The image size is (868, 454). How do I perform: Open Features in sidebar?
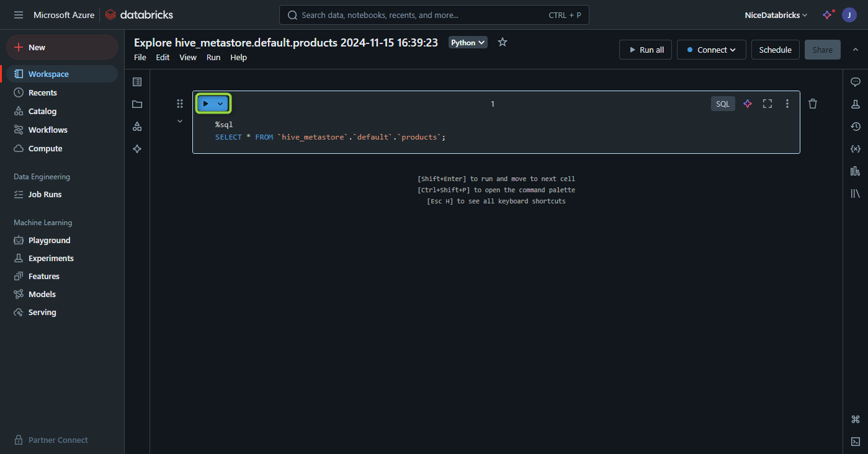pos(62,276)
